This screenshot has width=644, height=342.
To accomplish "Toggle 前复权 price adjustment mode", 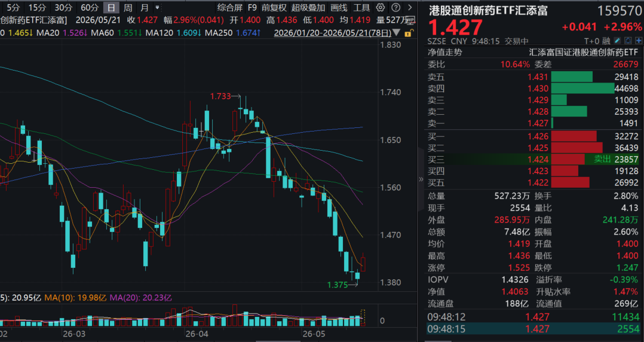I will (274, 7).
